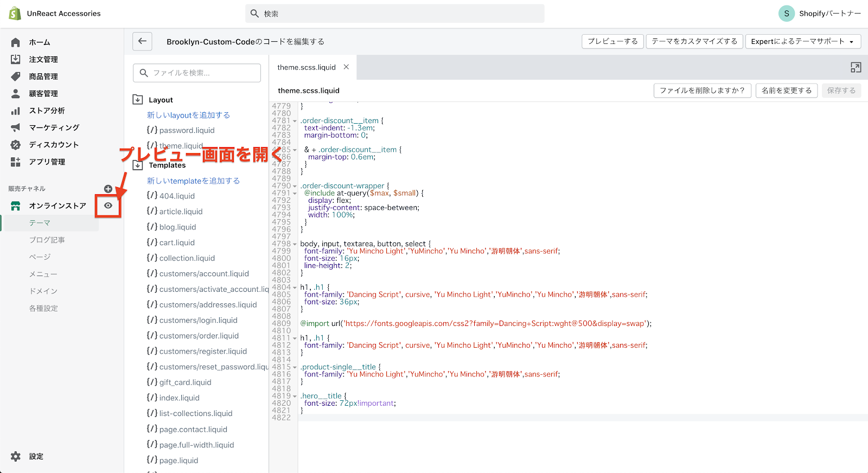The height and width of the screenshot is (473, 868).
Task: Click the プレビューする button
Action: tap(612, 41)
